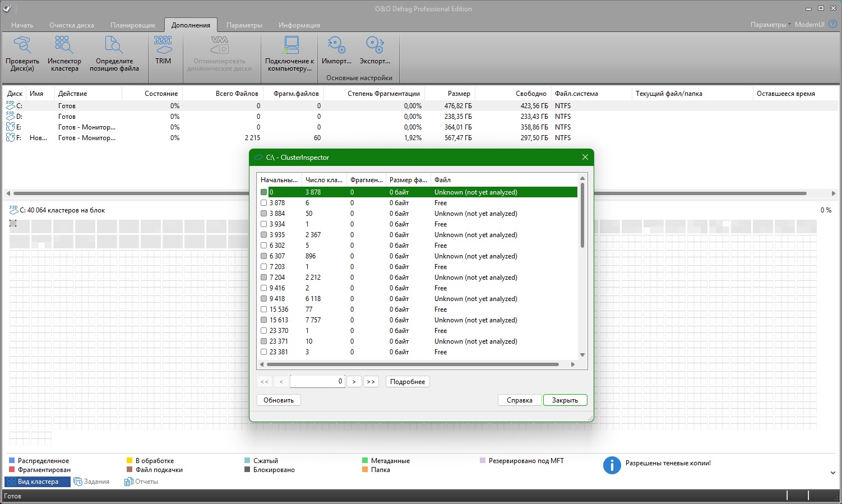Screen dimensions: 842x504
Task: Tick the checkbox for cluster 3 878
Action: 263,203
